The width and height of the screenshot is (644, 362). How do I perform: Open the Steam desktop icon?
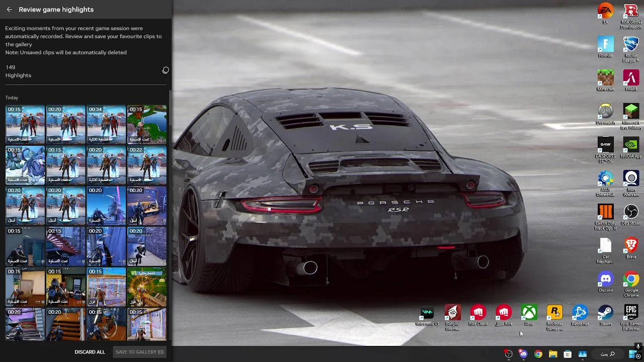[606, 315]
